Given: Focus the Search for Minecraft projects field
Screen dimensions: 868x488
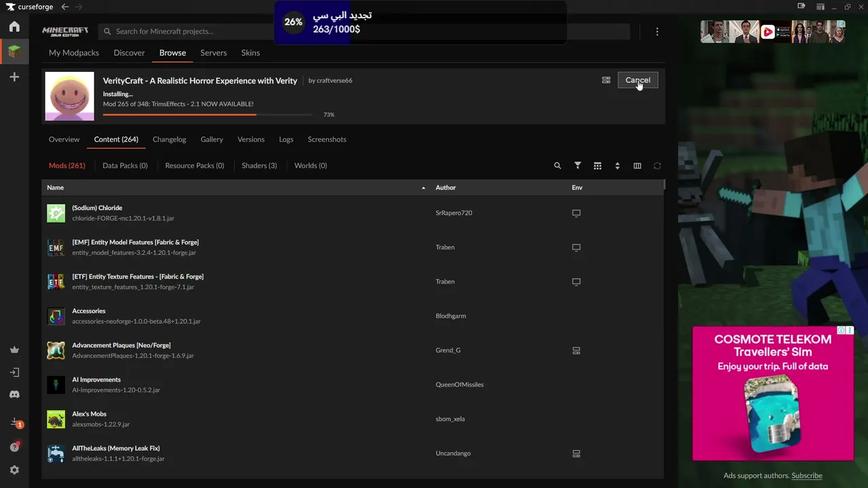Looking at the screenshot, I should click(x=364, y=31).
